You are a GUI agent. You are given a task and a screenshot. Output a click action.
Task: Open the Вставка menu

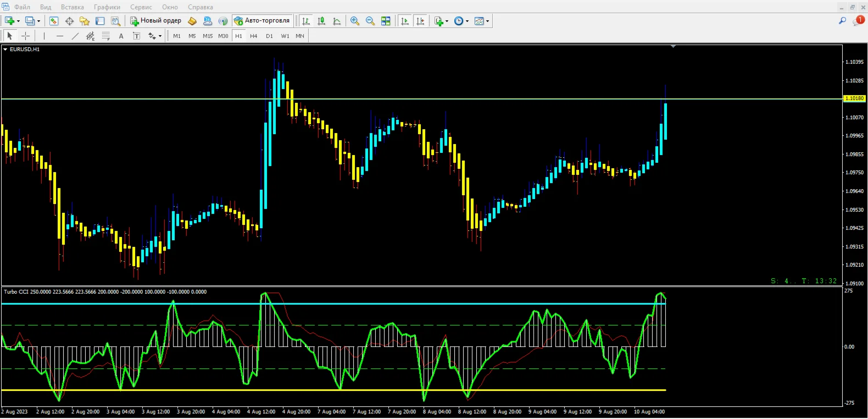pos(73,7)
